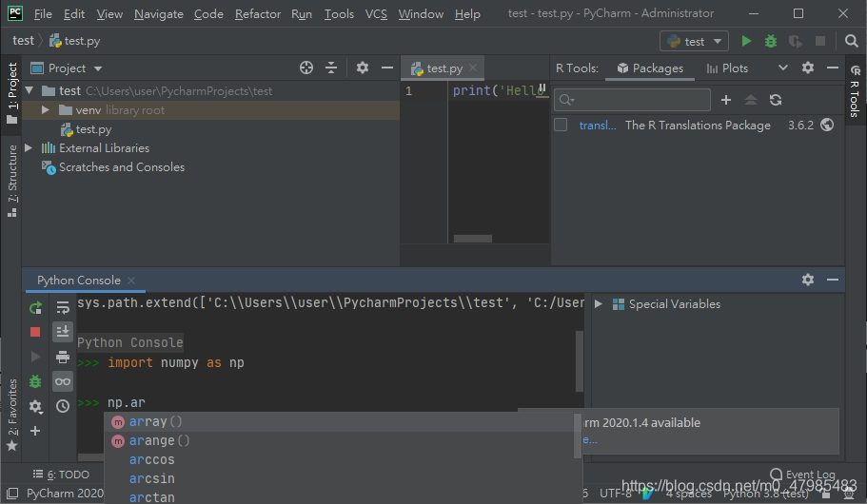Open the test run configuration dropdown

pyautogui.click(x=694, y=41)
